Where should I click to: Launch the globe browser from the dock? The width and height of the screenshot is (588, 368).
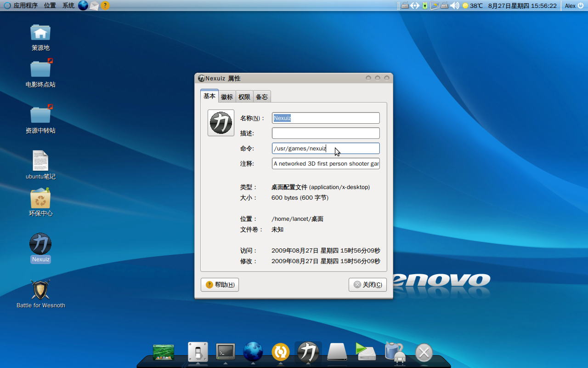pyautogui.click(x=253, y=352)
